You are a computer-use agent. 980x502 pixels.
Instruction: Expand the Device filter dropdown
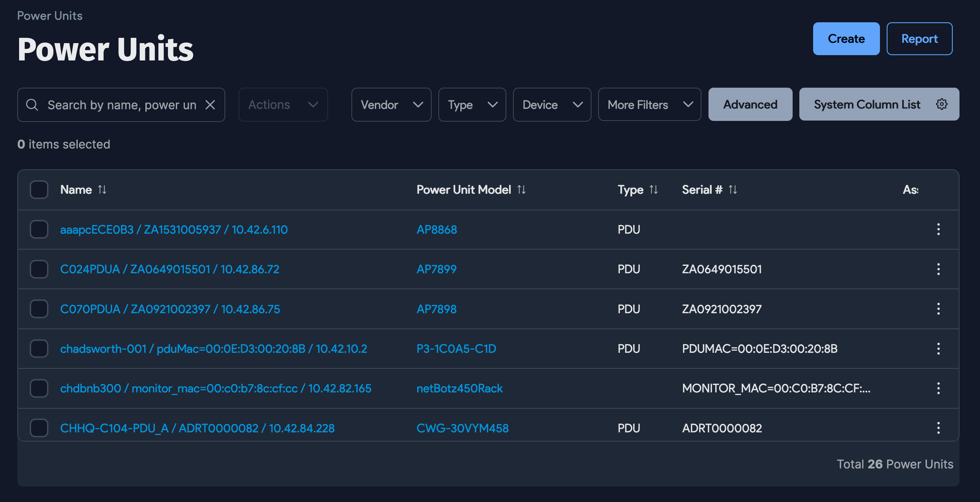pos(551,105)
